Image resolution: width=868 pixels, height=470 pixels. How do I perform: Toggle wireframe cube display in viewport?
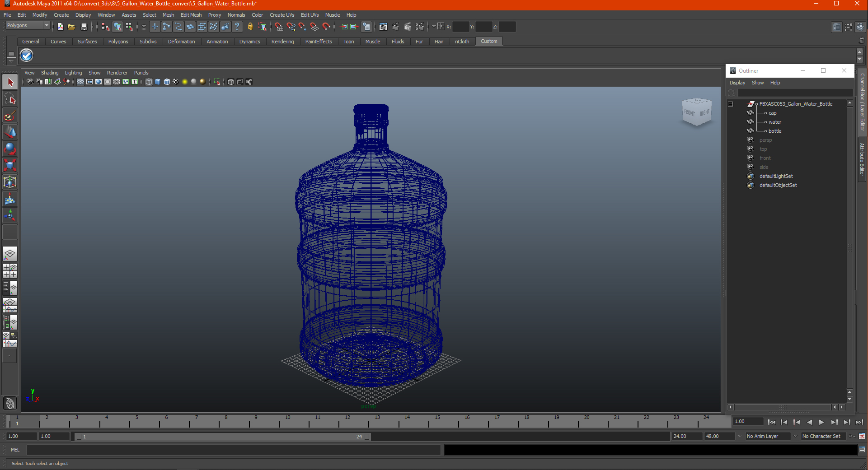pyautogui.click(x=149, y=82)
